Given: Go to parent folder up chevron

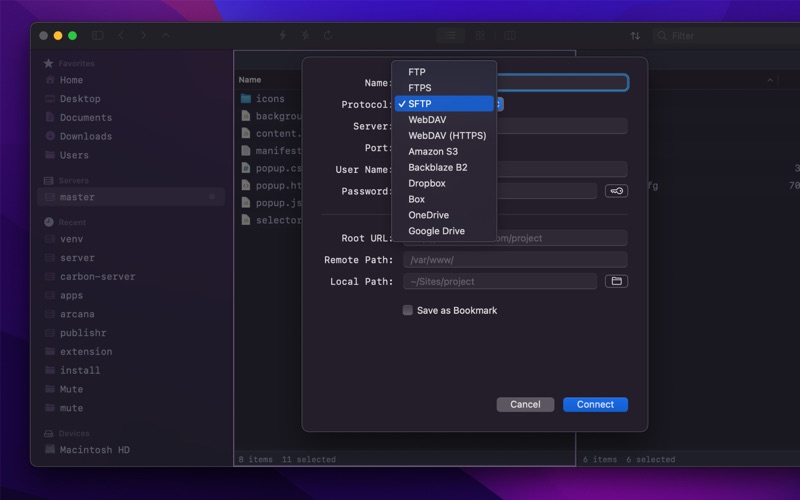Looking at the screenshot, I should coord(166,35).
